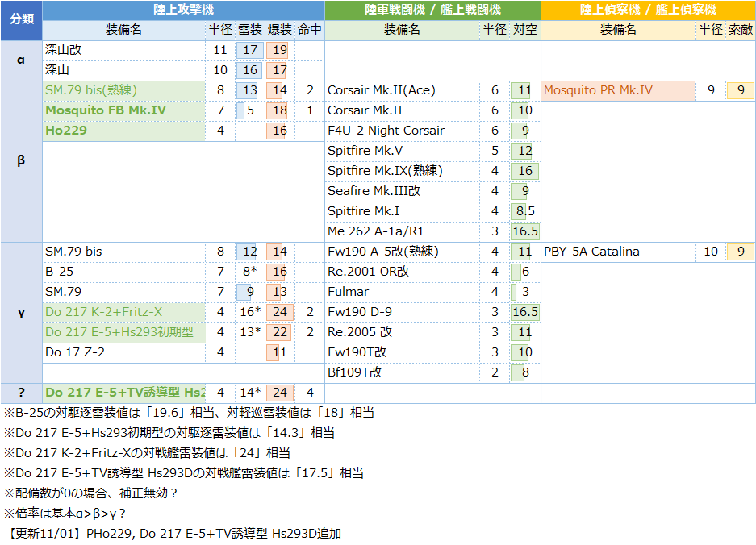Select the 陸上偵察機 / 艦上偵察機 header

(648, 10)
